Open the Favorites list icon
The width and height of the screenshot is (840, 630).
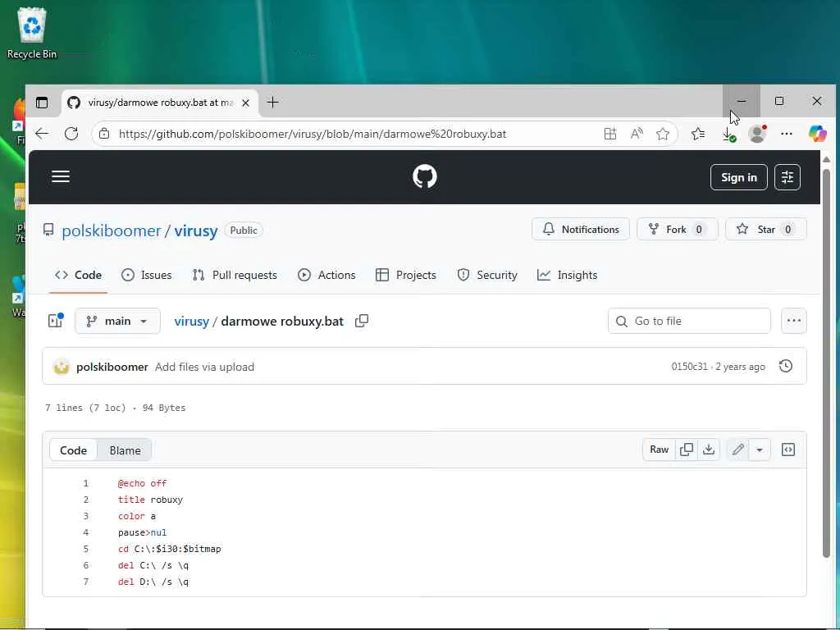(x=698, y=134)
